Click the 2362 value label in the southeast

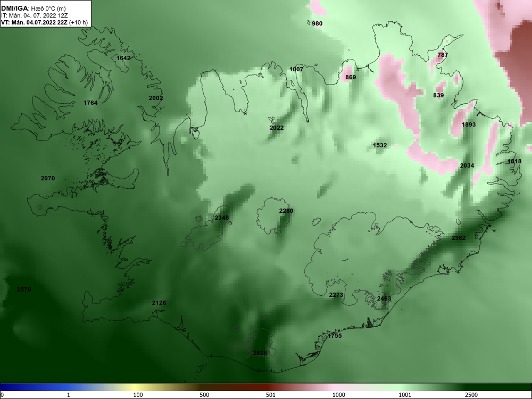tap(459, 238)
